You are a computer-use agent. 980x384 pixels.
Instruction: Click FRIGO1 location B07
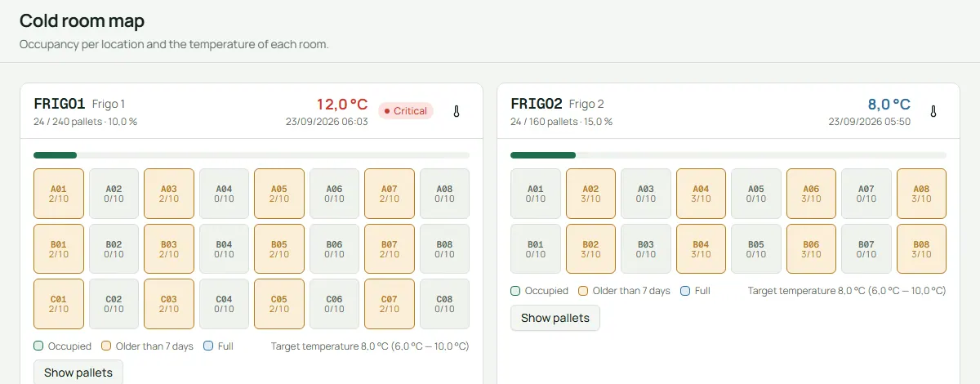390,248
